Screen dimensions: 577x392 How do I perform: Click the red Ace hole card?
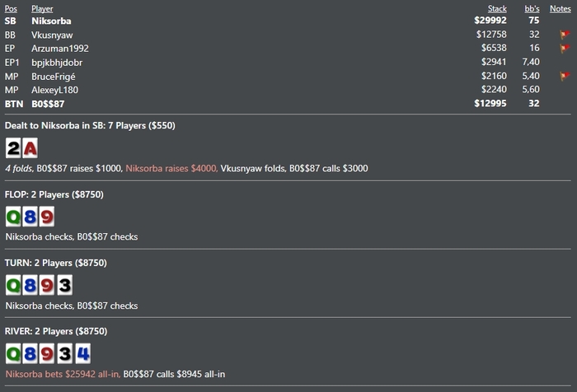pos(30,149)
